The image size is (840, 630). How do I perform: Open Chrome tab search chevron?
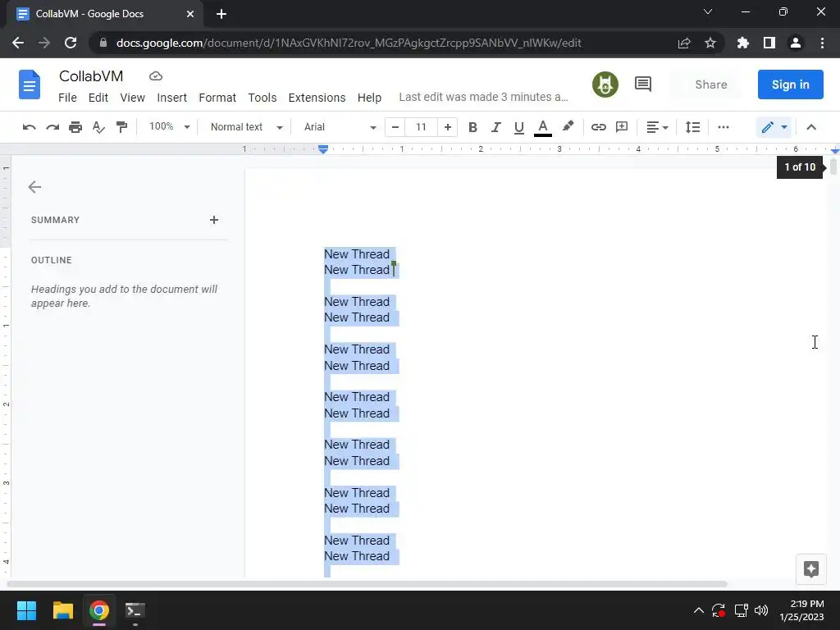tap(708, 11)
